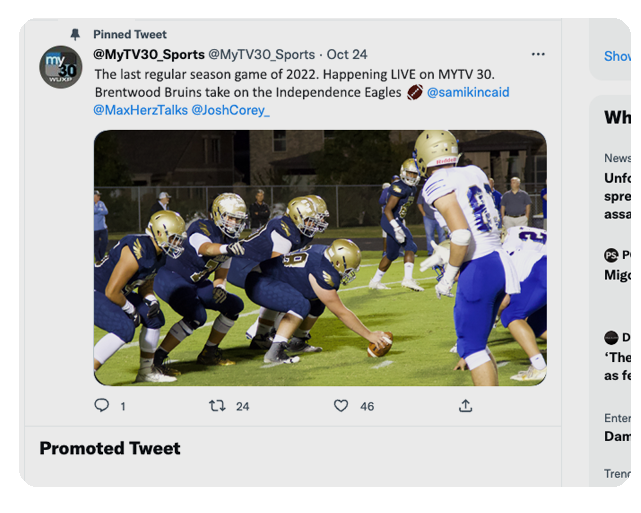641x513 pixels.
Task: Open the trending story starting with 'Unfo'
Action: click(617, 196)
